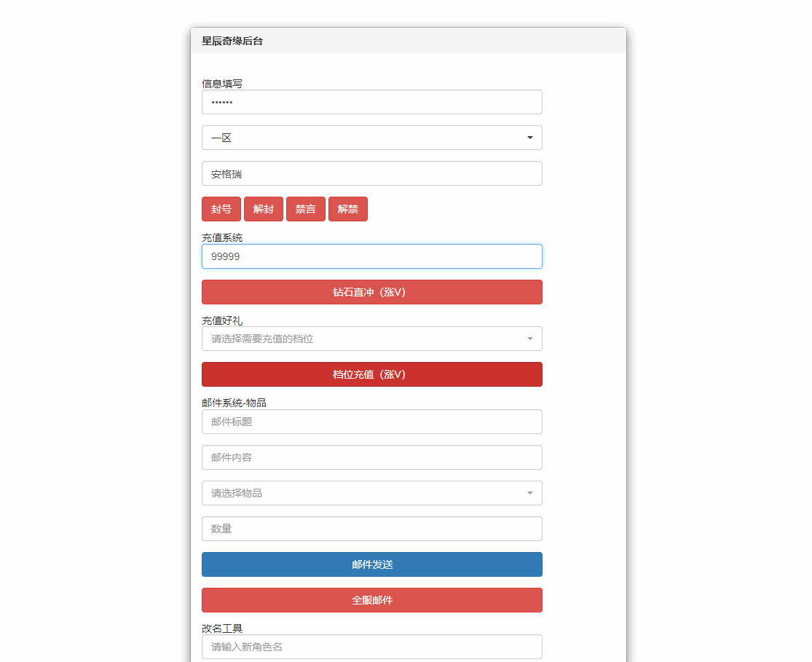Click the 邮件标题 input field
812x662 pixels.
pos(371,422)
